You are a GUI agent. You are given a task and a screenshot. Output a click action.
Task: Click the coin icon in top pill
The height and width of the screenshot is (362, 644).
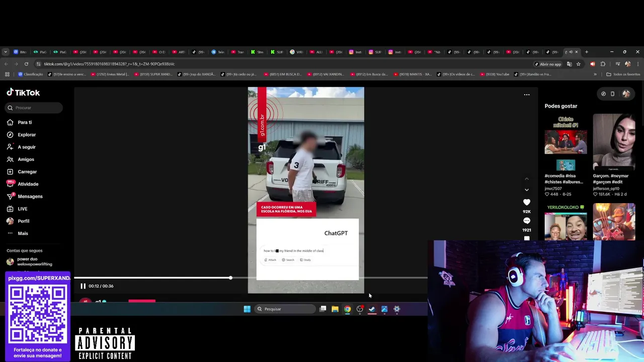coord(603,94)
